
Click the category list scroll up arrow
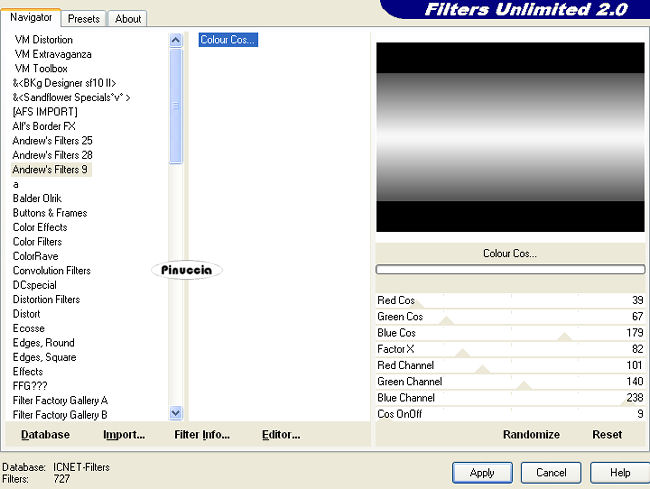(176, 40)
